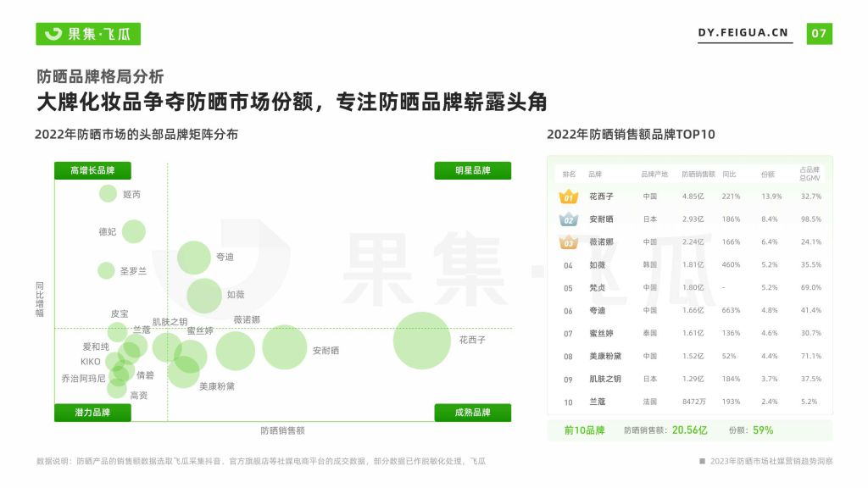
Task: Click the 数据说明 footnote text
Action: (x=261, y=461)
